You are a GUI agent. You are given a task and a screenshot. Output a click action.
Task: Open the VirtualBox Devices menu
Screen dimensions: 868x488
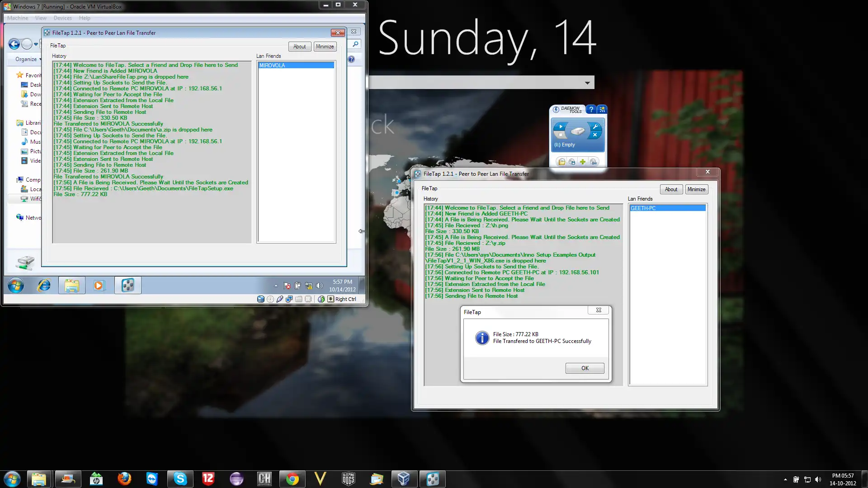point(62,18)
